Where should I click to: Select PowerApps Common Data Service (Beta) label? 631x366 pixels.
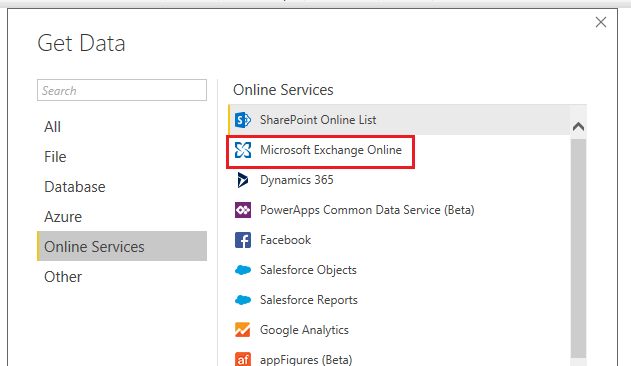tap(367, 210)
